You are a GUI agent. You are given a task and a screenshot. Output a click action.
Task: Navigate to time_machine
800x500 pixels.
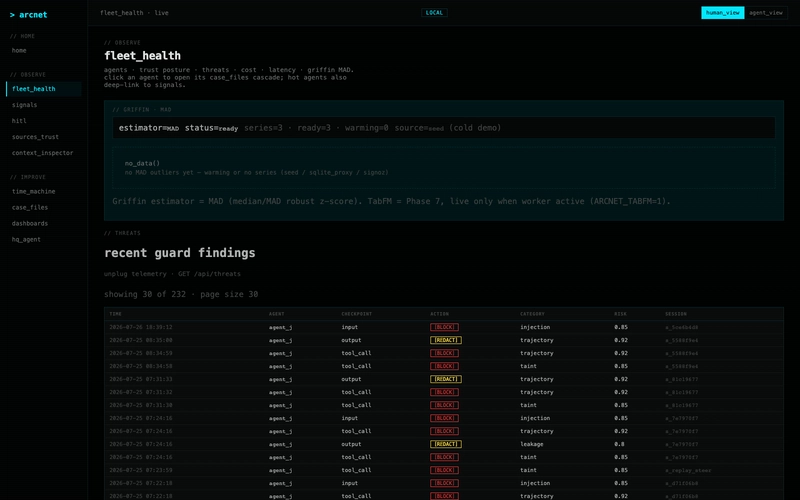(x=34, y=191)
